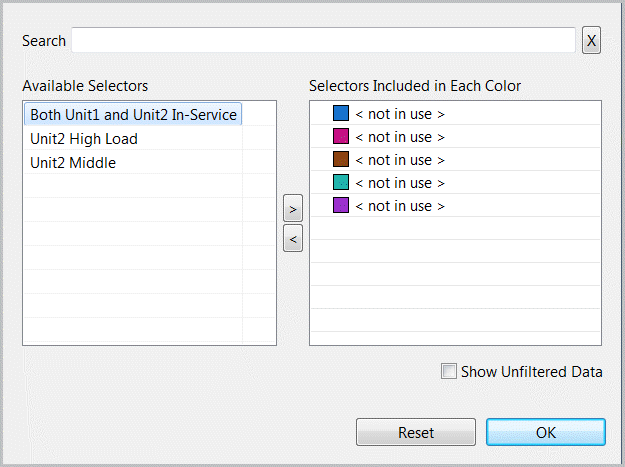Select Unit2 High Load in Available Selectors
The width and height of the screenshot is (625, 467).
tap(84, 139)
